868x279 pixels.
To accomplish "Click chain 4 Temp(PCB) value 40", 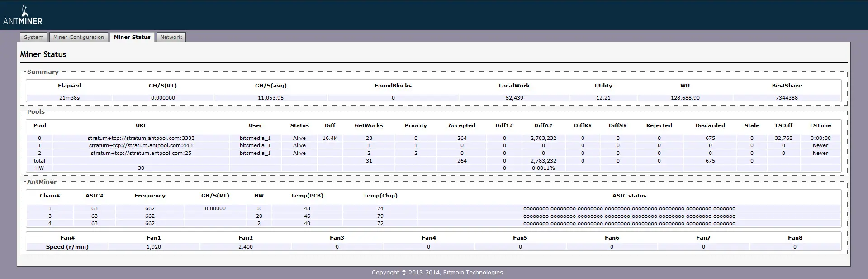I will (307, 223).
